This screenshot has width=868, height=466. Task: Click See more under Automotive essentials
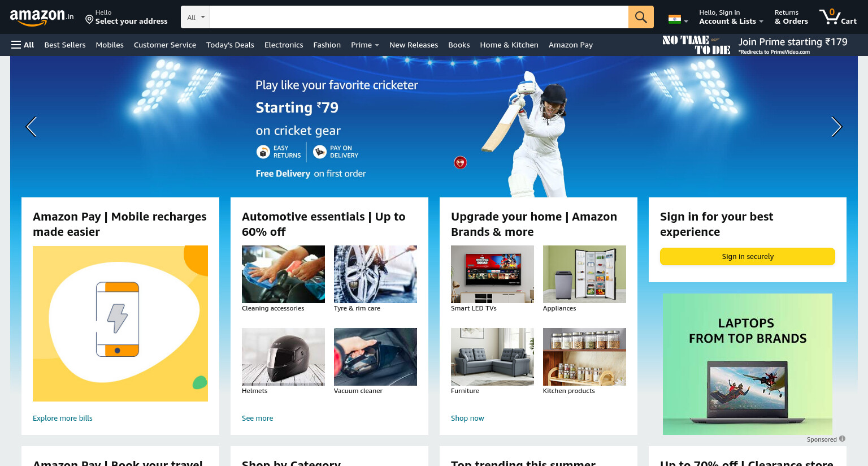click(258, 418)
